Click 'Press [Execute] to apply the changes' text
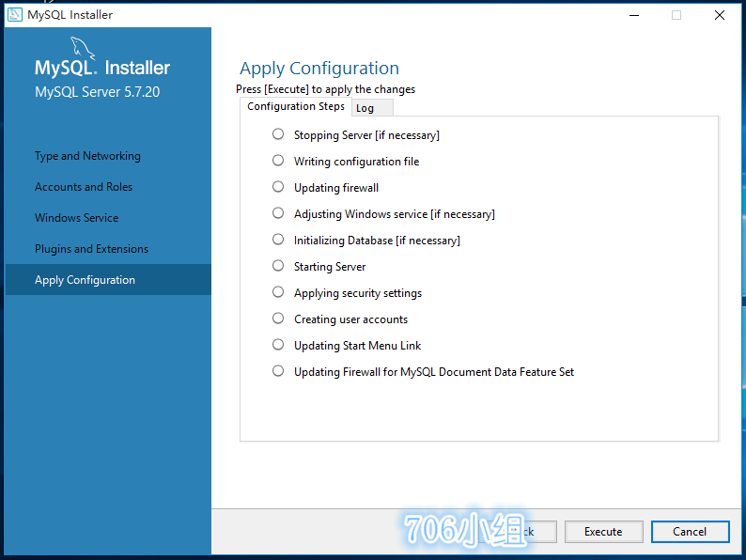This screenshot has width=746, height=560. click(325, 89)
